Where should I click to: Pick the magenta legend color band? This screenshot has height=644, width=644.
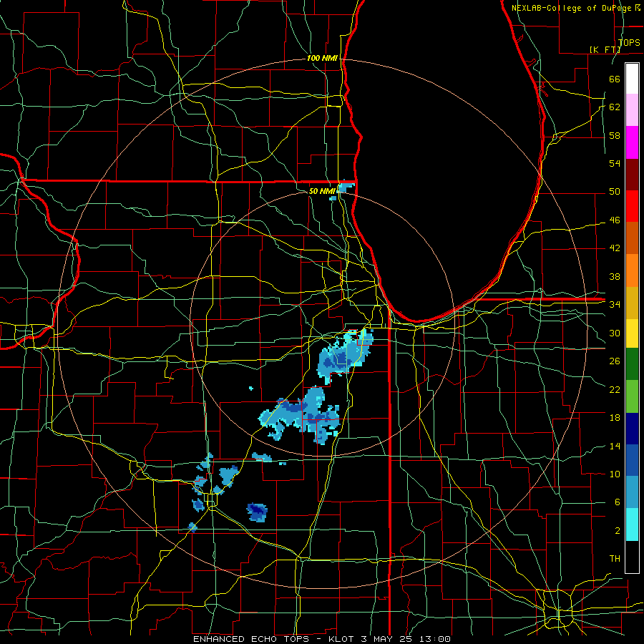(x=632, y=142)
